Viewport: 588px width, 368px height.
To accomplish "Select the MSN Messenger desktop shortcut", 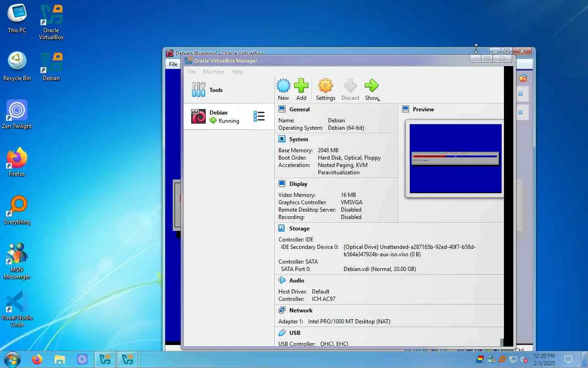I will pos(17,261).
